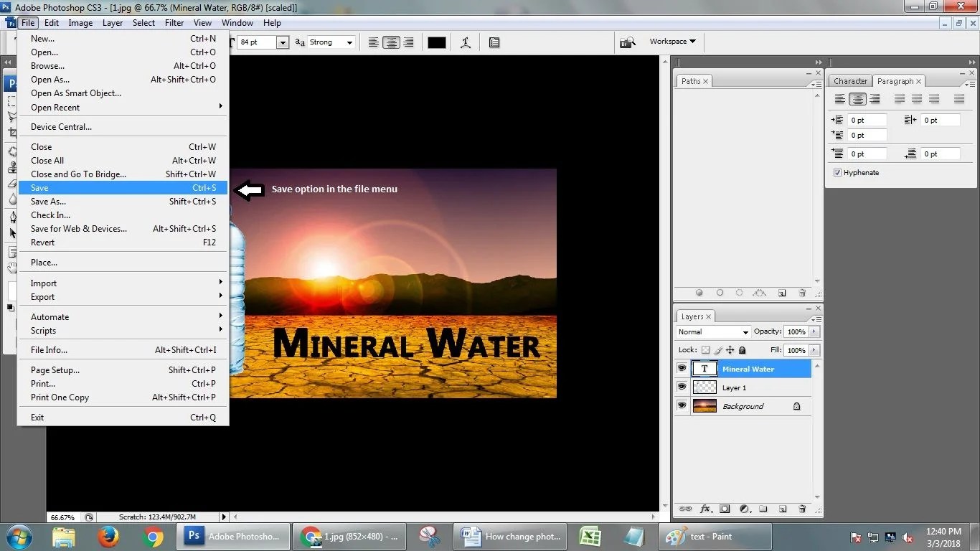Image resolution: width=980 pixels, height=551 pixels.
Task: Open Adobe Bridge from the options bar
Action: coord(628,42)
